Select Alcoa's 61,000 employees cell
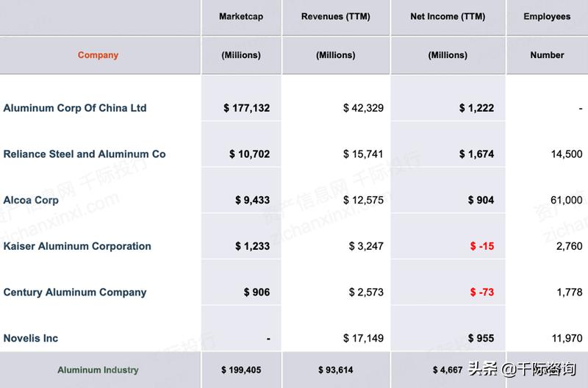 (x=566, y=200)
